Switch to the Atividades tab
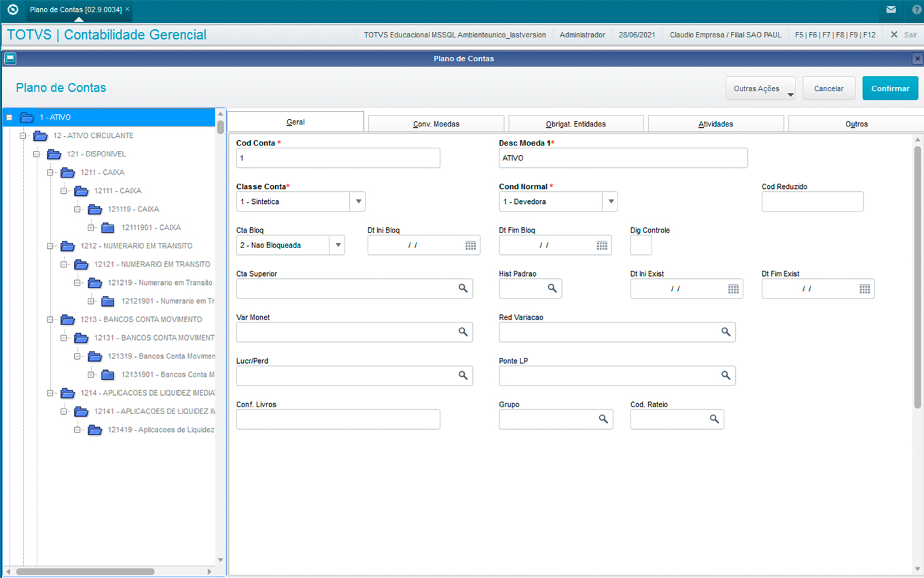The height and width of the screenshot is (578, 924). coord(715,124)
